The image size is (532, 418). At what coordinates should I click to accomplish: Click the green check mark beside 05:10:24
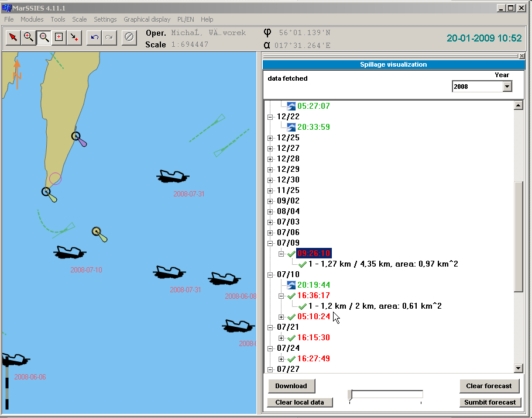click(291, 317)
